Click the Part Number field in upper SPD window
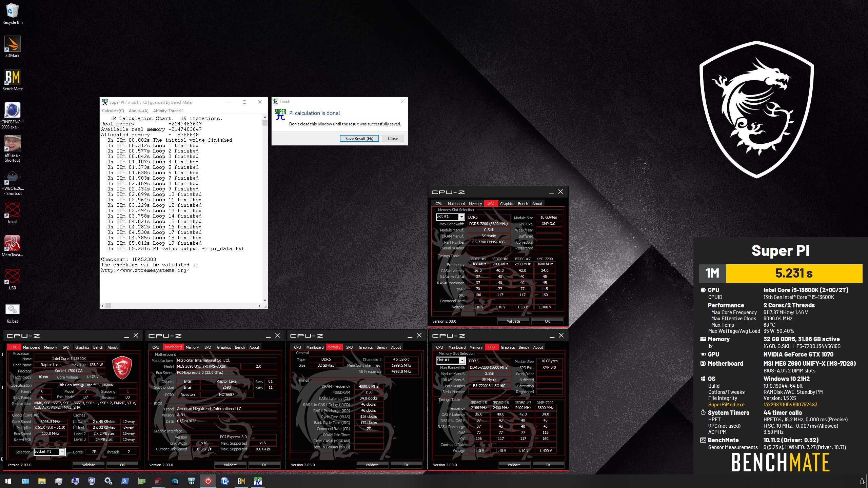 tap(489, 242)
